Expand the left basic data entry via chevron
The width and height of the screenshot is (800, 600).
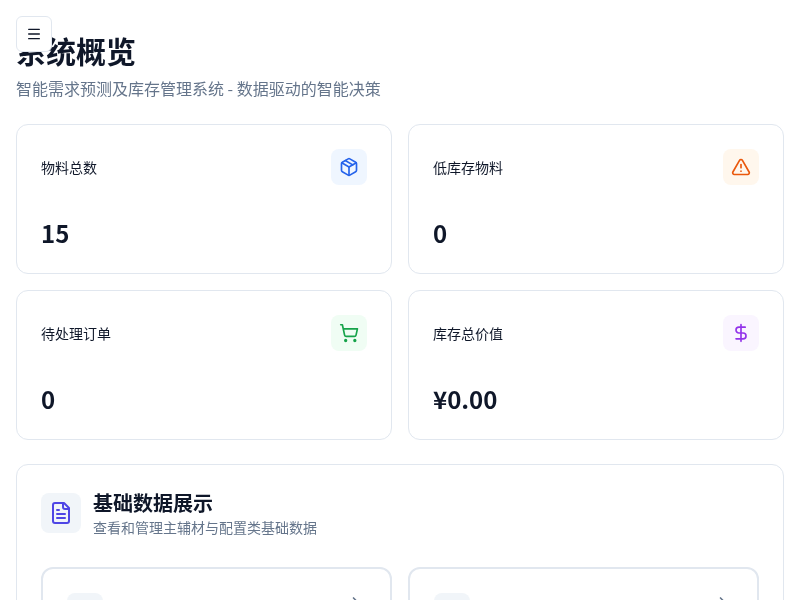355,598
